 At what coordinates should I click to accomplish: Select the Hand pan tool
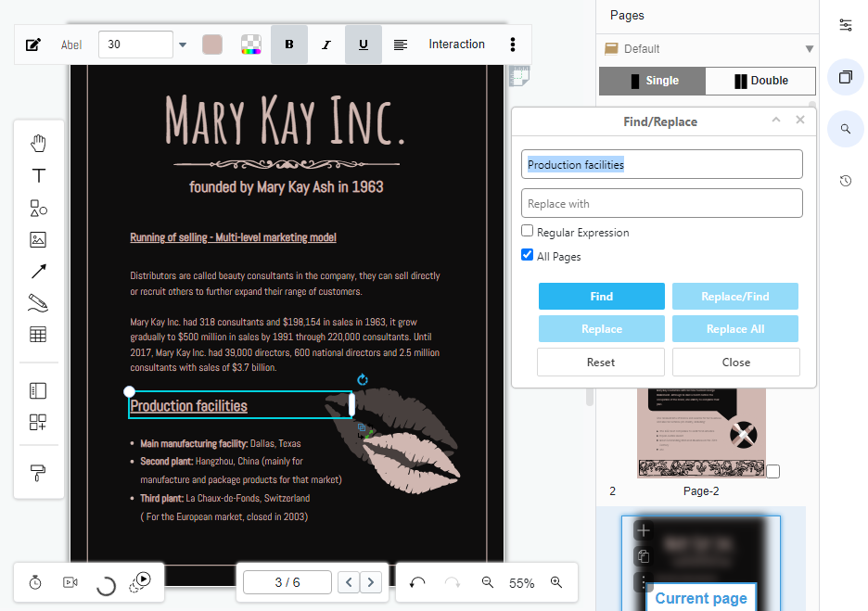(38, 143)
